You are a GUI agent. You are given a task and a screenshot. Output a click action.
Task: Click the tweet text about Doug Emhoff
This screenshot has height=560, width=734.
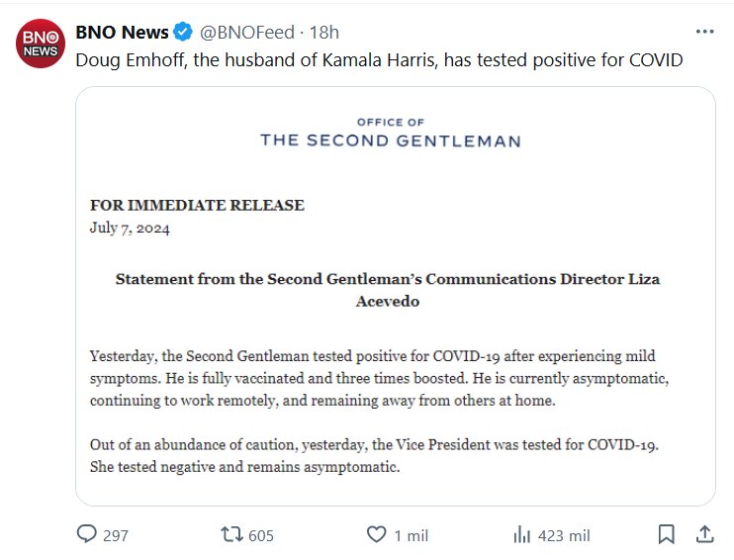click(x=379, y=59)
